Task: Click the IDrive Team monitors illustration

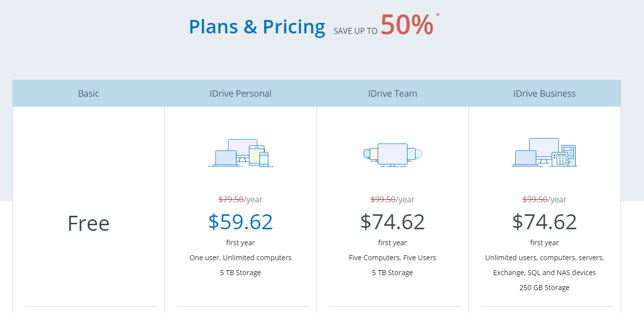Action: 393,155
